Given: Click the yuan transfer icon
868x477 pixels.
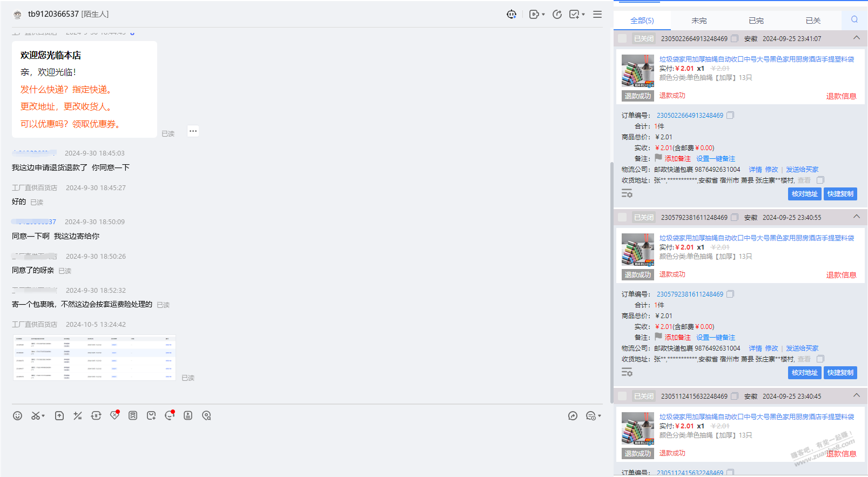Looking at the screenshot, I should (96, 415).
